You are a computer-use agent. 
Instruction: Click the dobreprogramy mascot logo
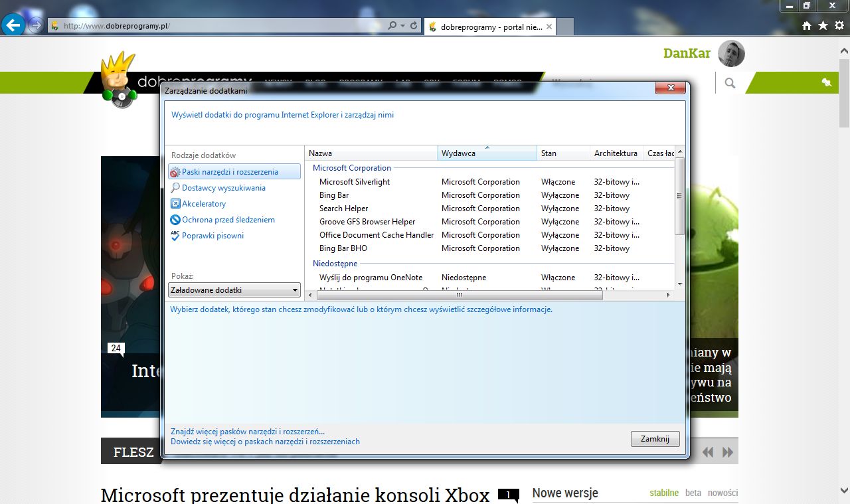pos(118,81)
